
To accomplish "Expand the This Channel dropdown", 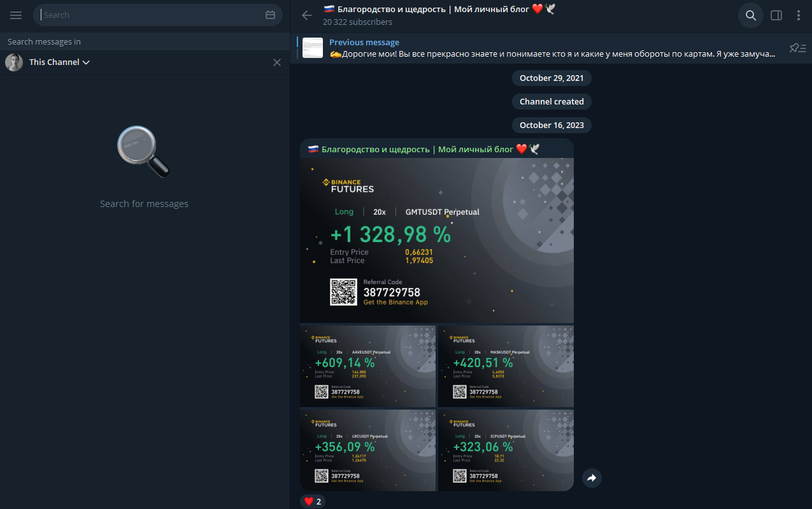I will (59, 62).
